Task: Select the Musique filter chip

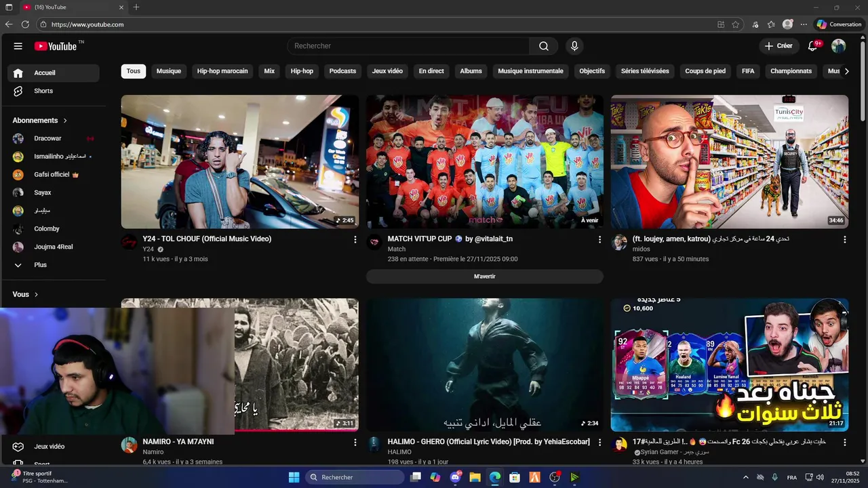Action: (x=169, y=71)
